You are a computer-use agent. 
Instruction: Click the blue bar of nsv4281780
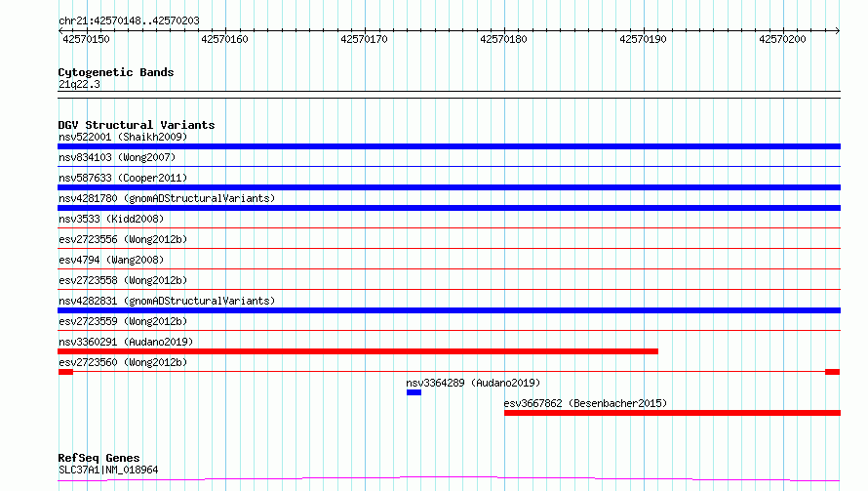point(449,208)
